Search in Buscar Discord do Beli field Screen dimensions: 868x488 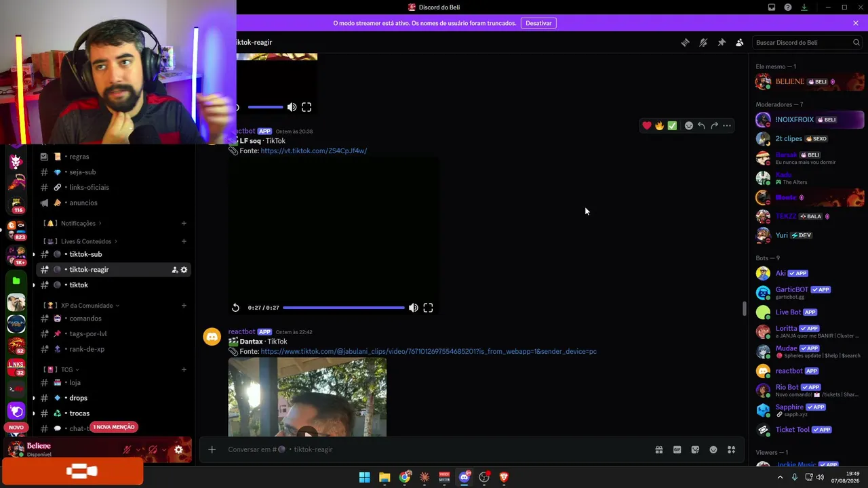[808, 42]
